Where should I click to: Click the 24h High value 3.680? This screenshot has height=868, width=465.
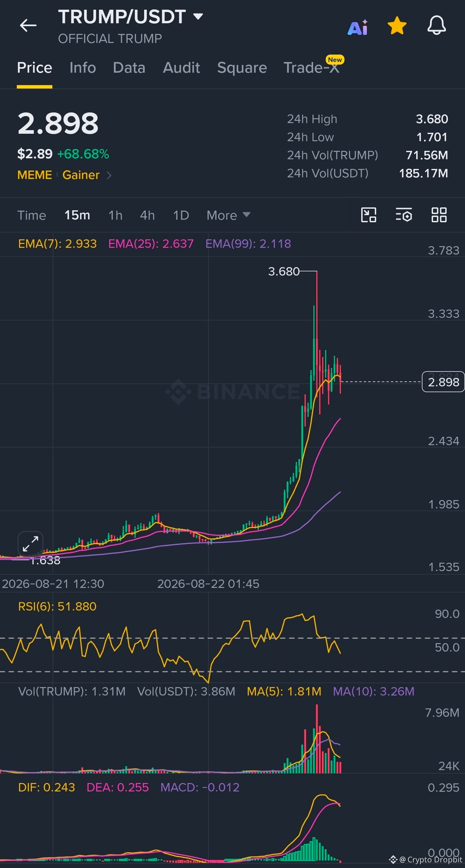[432, 119]
